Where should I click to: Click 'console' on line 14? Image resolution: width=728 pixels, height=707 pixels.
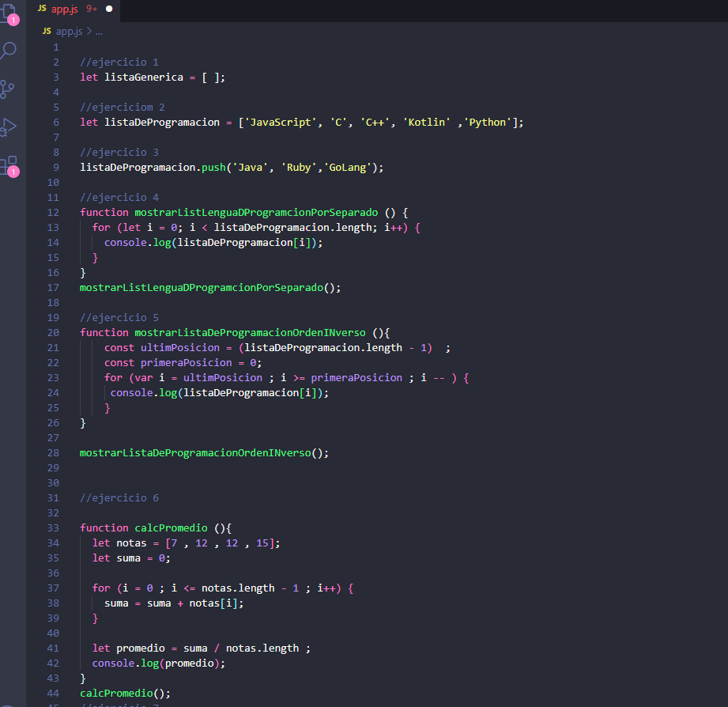(x=126, y=243)
